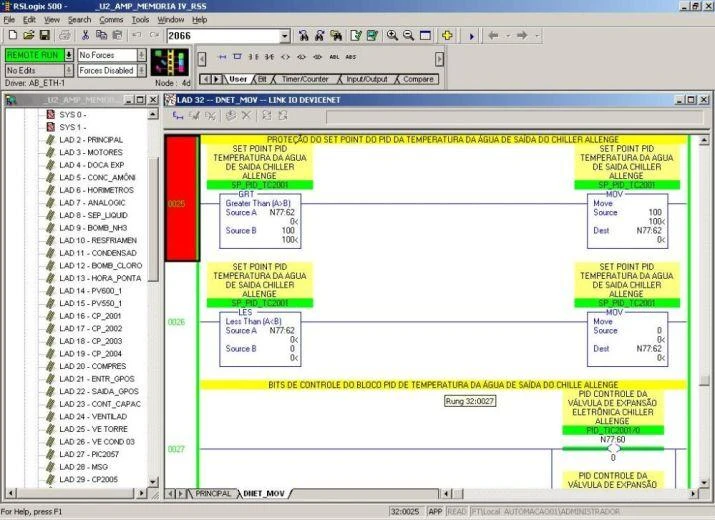715x520 pixels.
Task: Open the No Edits dropdown arrow
Action: (x=68, y=71)
